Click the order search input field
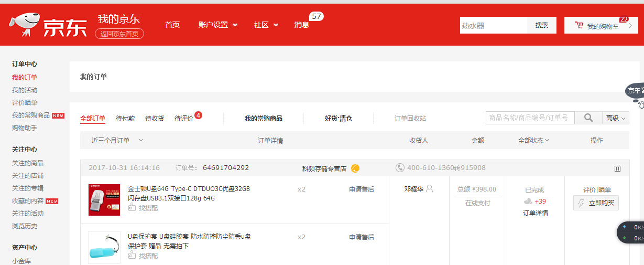 tap(530, 118)
